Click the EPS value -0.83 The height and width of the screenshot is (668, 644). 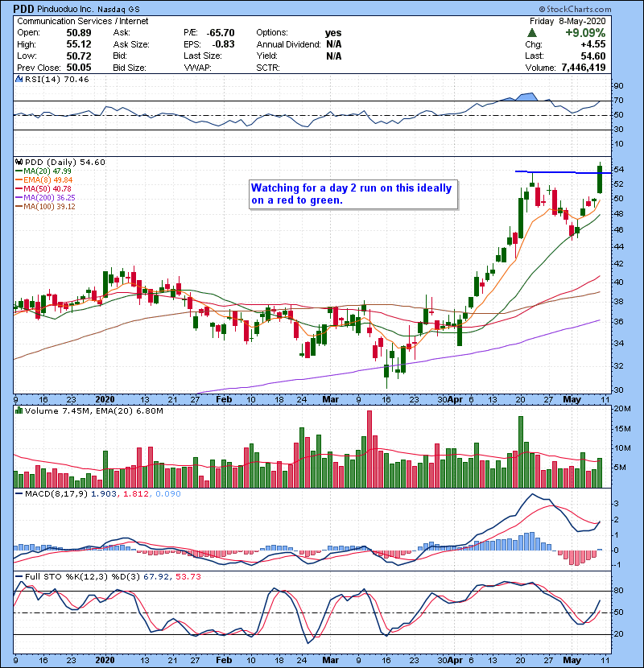coord(223,44)
